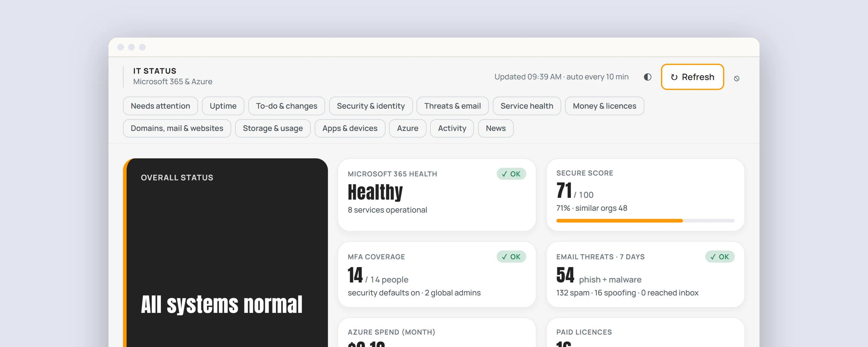
Task: Click '132 spam · 16 spoofing · 0 reached inbox'
Action: coord(627,293)
